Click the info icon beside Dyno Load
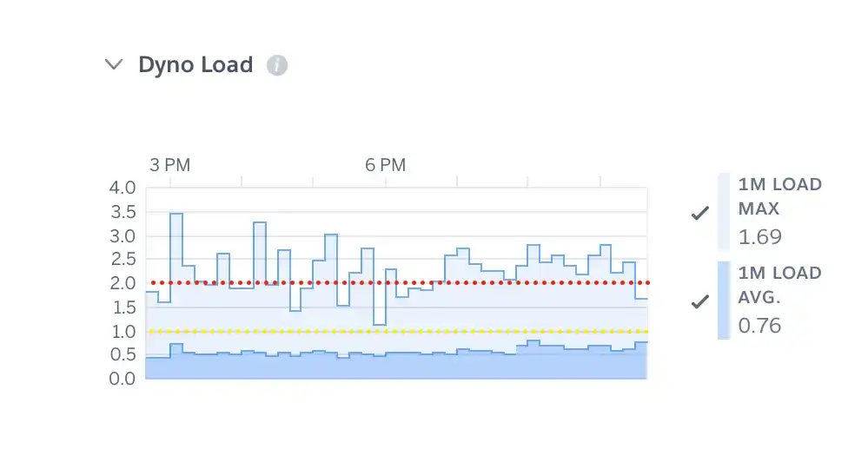This screenshot has width=868, height=456. pos(276,65)
